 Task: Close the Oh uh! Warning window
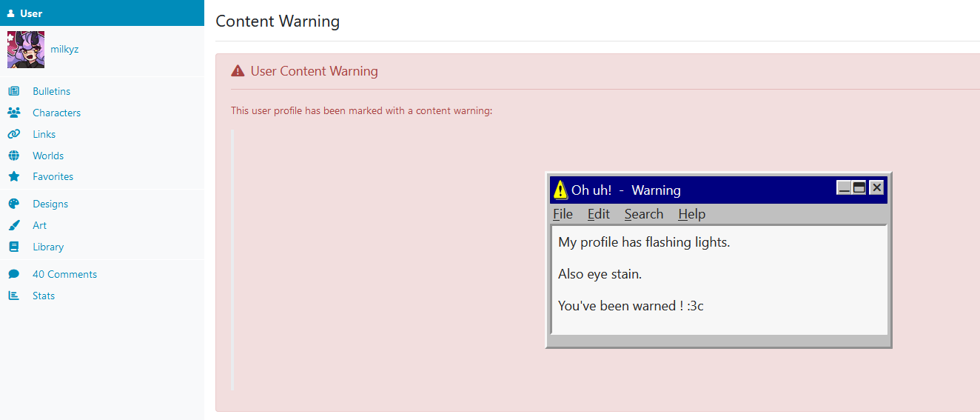[876, 187]
